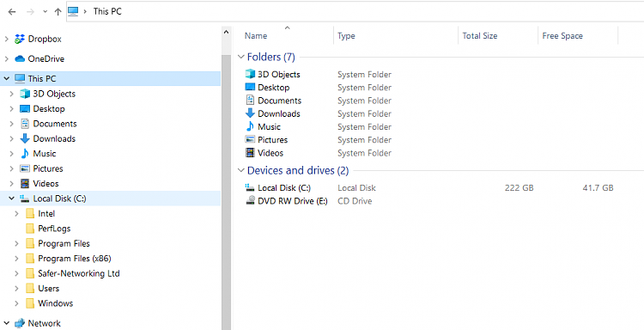Screen dimensions: 644x330
Task: Expand the Users folder node
Action: click(17, 289)
